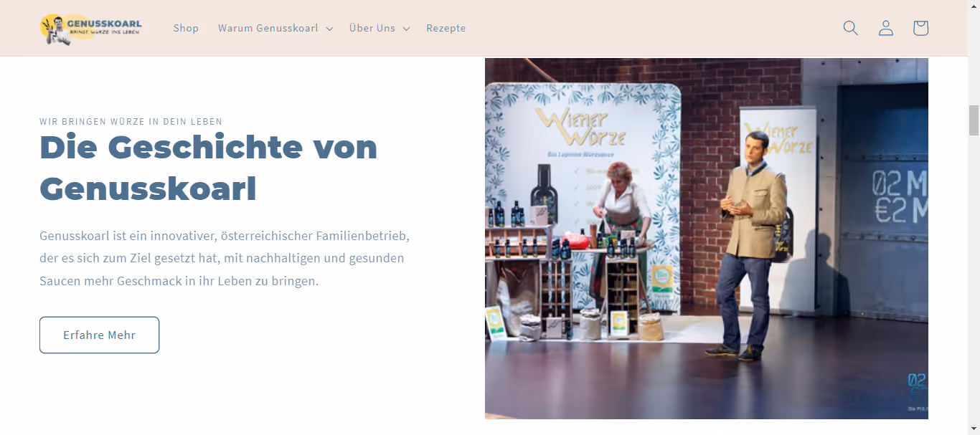This screenshot has height=435, width=980.
Task: Open the Warum Genusskoarl menu label
Action: 268,28
